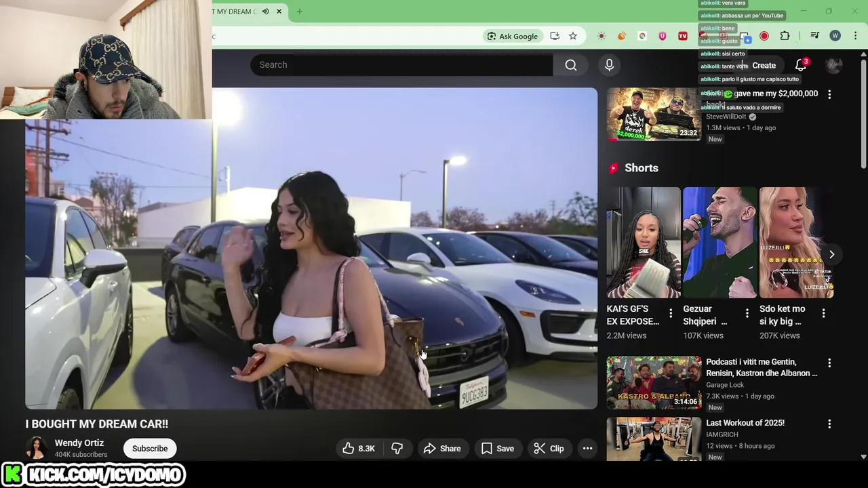Play the Last Workout of 2025 thumbnail
The height and width of the screenshot is (488, 868).
point(654,439)
